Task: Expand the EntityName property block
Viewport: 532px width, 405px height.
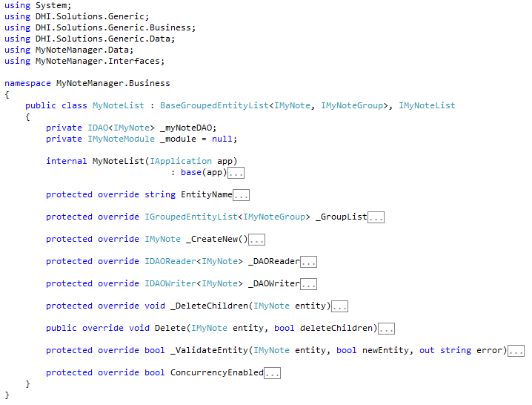Action: 241,195
